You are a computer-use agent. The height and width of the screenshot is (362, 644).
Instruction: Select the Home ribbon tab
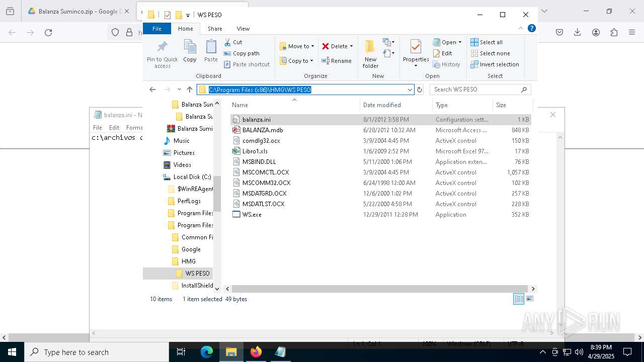click(185, 29)
